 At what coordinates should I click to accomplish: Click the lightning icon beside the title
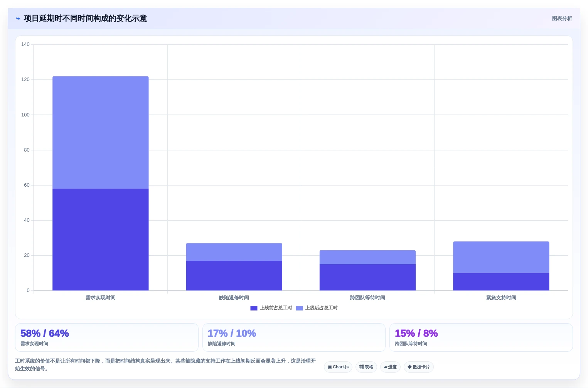pos(18,19)
